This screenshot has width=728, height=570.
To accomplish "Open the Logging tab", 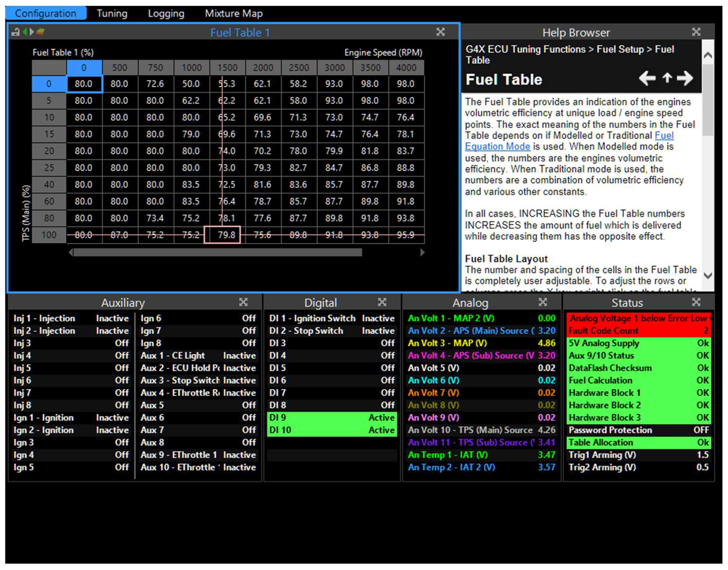I will pos(166,13).
